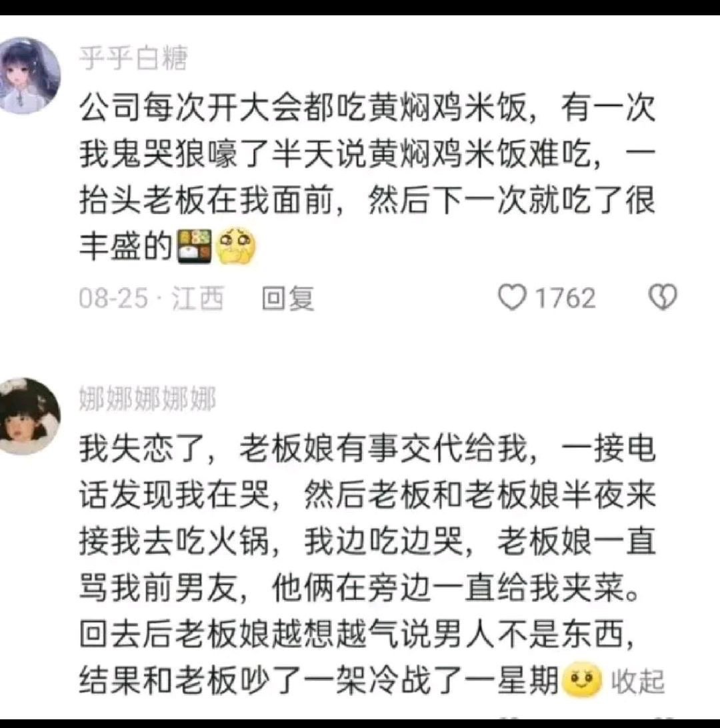720x728 pixels.
Task: Collapse the long comment via 收起
Action: point(638,681)
